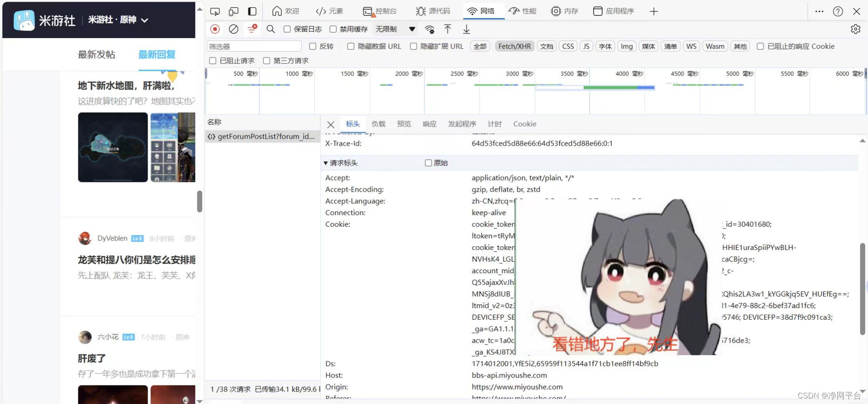Filter by 媒体 media type

click(648, 47)
